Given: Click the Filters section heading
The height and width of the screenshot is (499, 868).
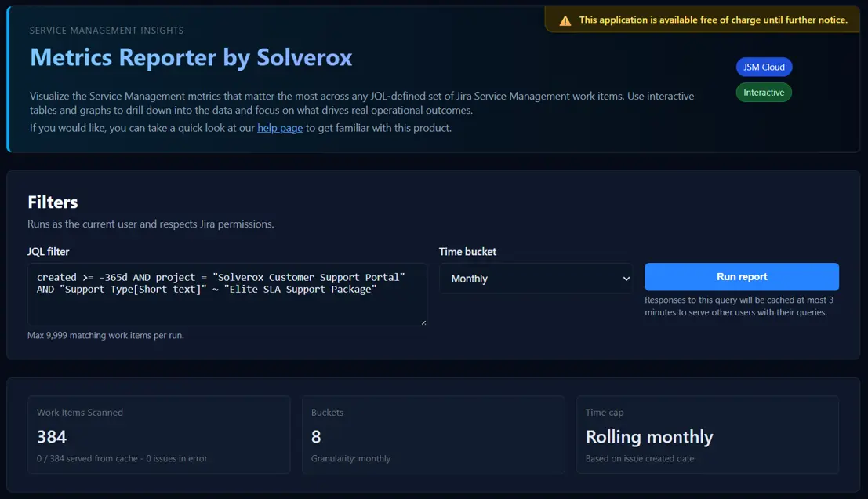Looking at the screenshot, I should pos(53,202).
